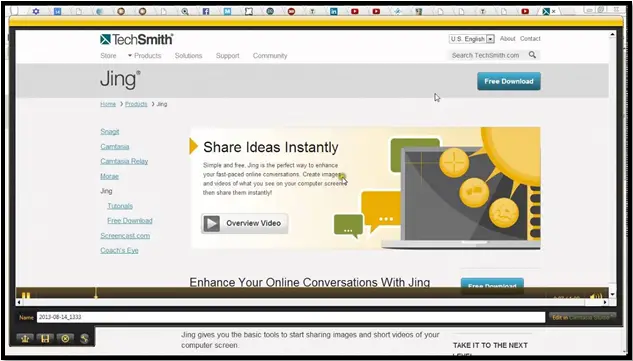
Task: Open the Store menu item
Action: point(108,56)
